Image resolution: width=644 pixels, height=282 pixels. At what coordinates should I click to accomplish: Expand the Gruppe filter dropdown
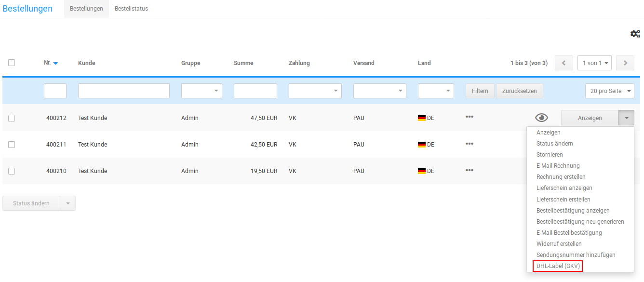201,91
